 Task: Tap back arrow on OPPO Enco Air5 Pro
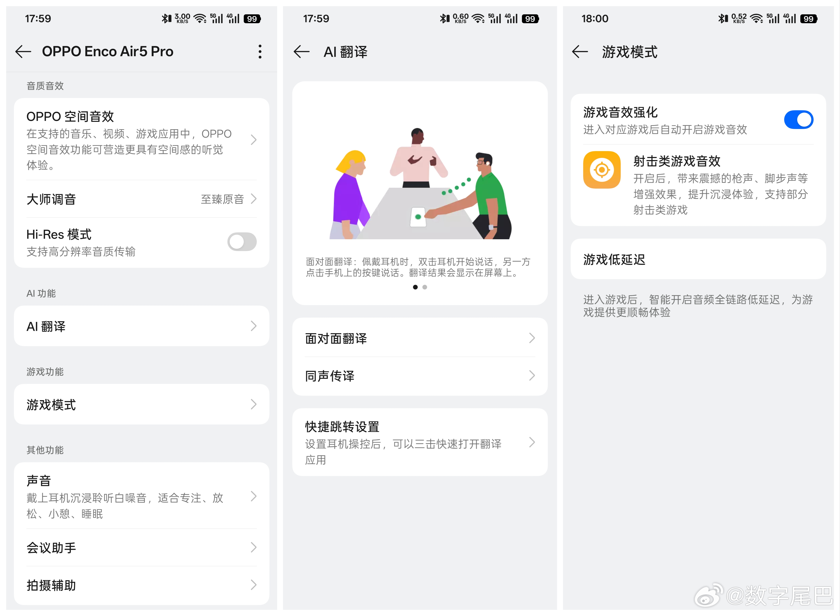click(23, 52)
